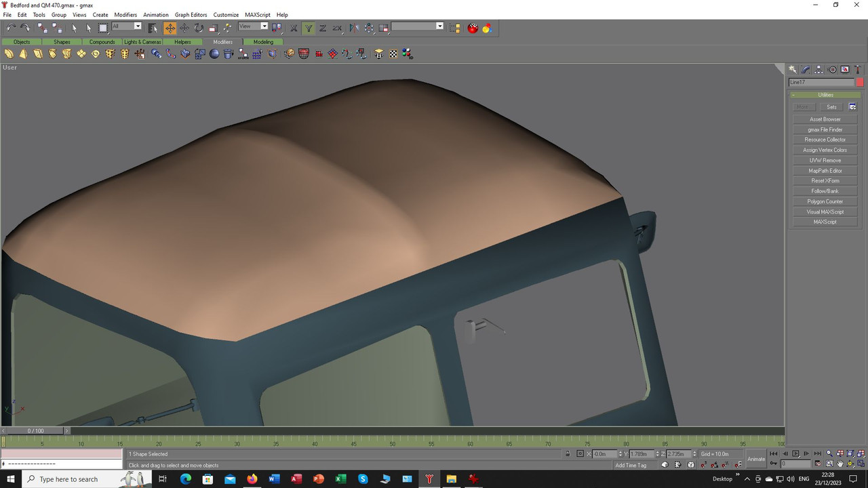Select the Rotate transform tool
868x488 pixels.
click(199, 28)
